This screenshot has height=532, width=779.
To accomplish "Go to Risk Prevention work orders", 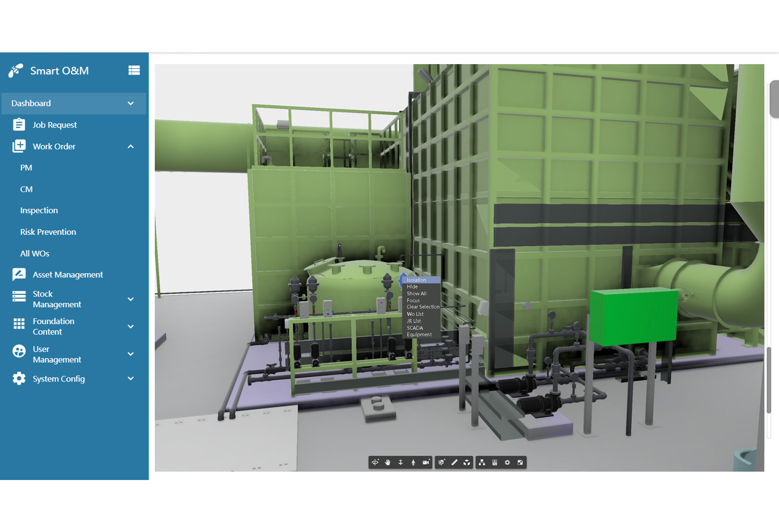I will (48, 232).
